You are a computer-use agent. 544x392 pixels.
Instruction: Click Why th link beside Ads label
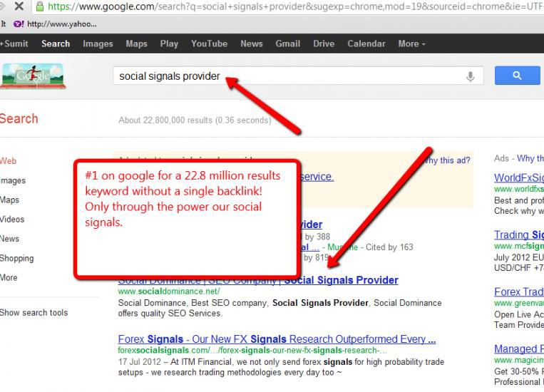[530, 158]
